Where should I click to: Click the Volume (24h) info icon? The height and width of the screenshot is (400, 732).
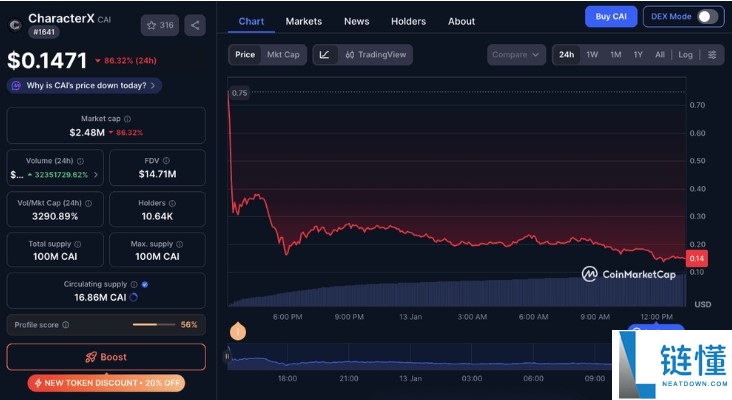[80, 161]
